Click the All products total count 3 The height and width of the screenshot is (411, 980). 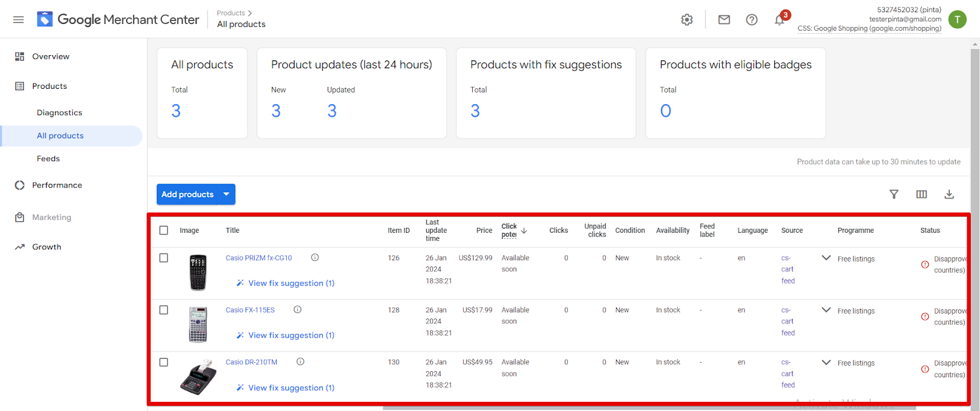tap(176, 111)
